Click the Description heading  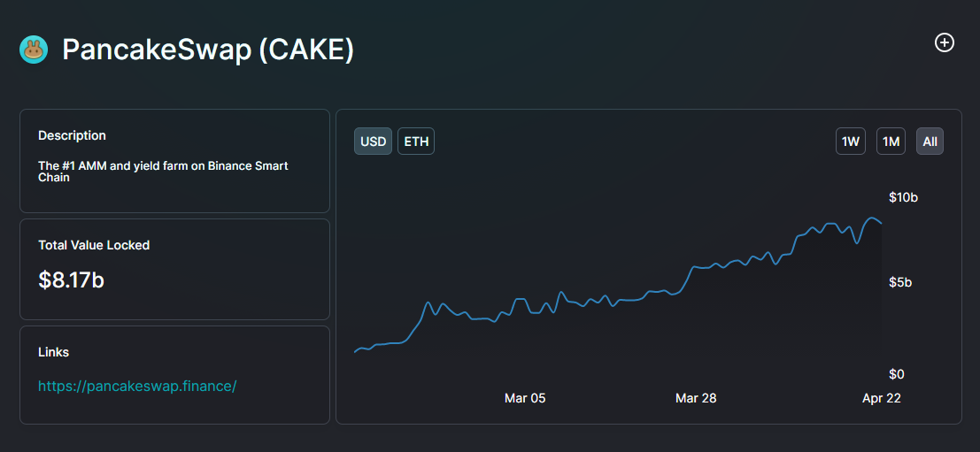pyautogui.click(x=72, y=135)
